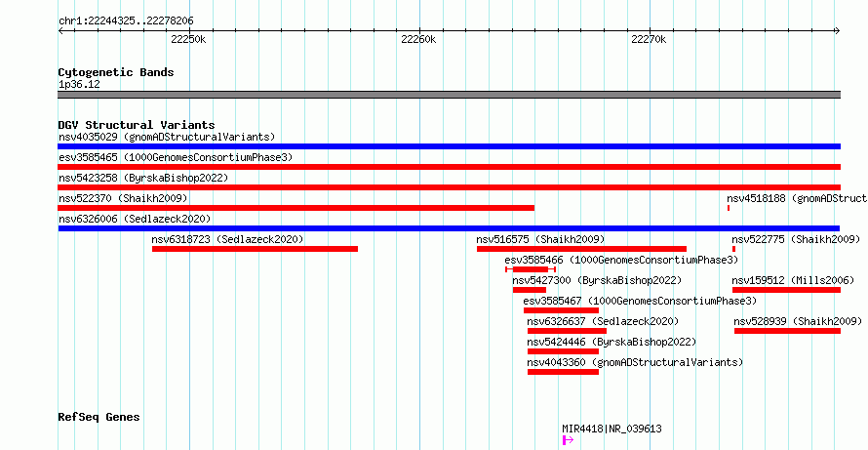Select the esv3585467 1000Genomes variant bar
The width and height of the screenshot is (868, 450).
[562, 310]
